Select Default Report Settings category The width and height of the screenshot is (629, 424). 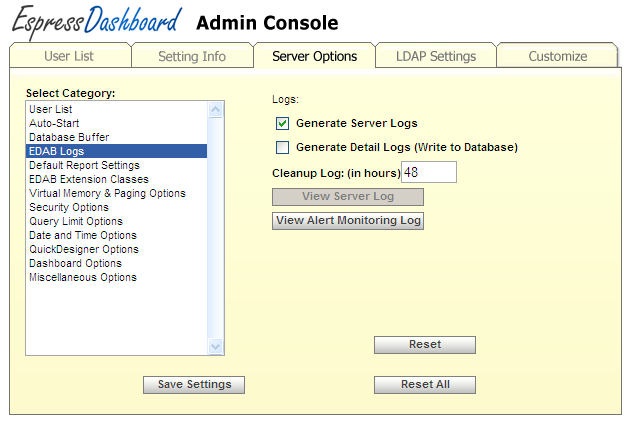pos(84,165)
